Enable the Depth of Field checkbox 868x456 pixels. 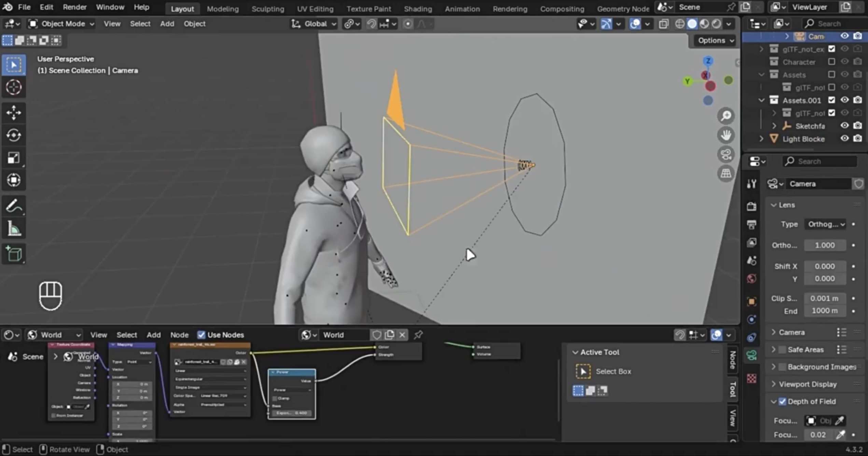pos(782,401)
